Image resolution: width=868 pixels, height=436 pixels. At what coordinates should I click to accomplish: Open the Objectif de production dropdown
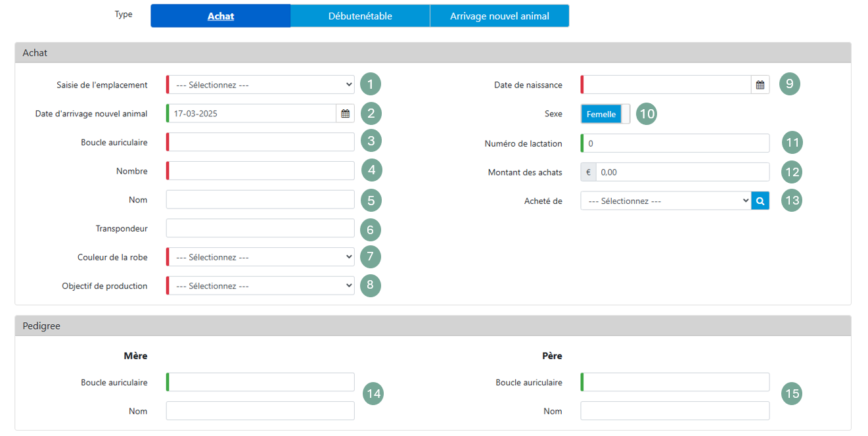[260, 286]
